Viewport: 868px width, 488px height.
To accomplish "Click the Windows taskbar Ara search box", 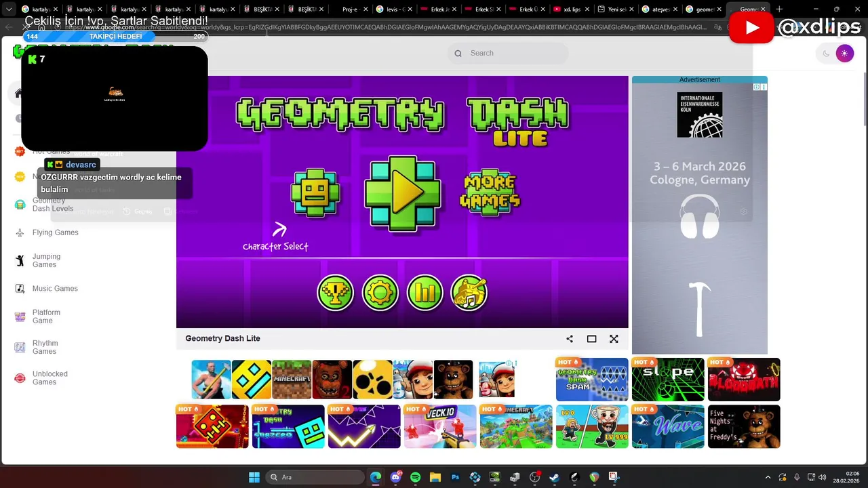I will [314, 477].
